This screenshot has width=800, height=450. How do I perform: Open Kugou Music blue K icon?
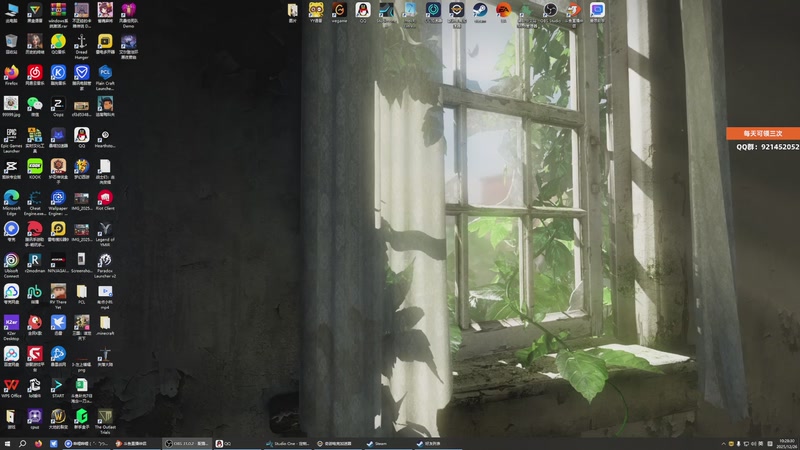point(58,75)
